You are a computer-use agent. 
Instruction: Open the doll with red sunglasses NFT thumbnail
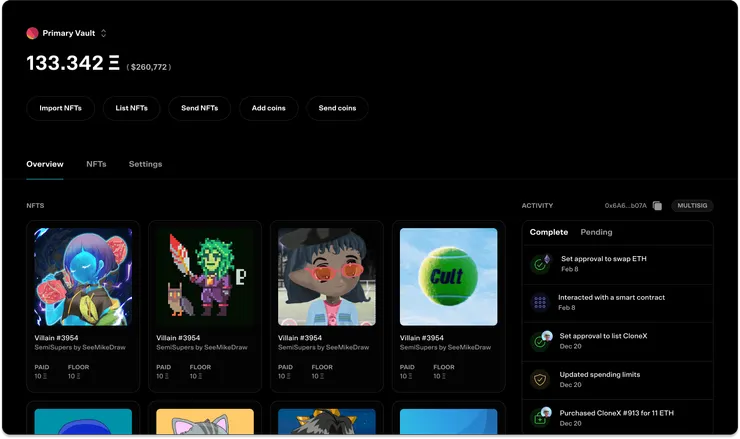327,277
